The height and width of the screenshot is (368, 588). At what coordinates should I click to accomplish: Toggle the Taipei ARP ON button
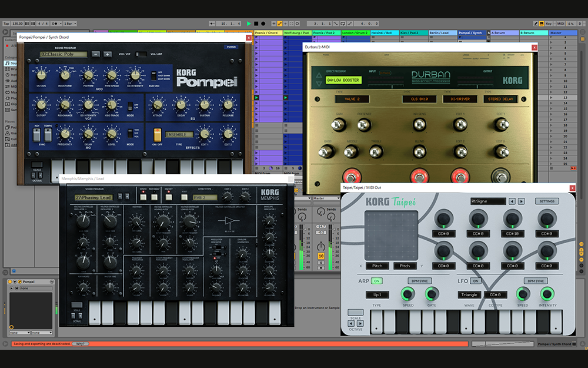click(376, 281)
